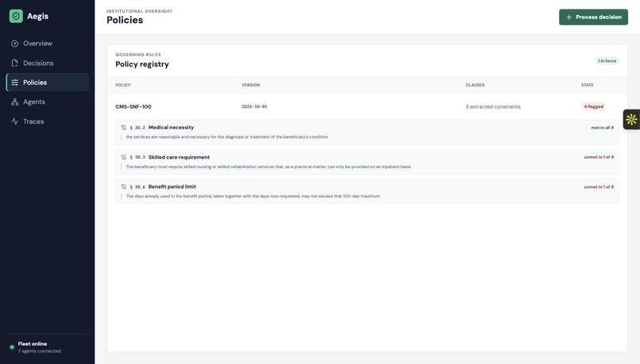This screenshot has width=640, height=364.
Task: Click the plus icon in Process decision
Action: (x=569, y=17)
